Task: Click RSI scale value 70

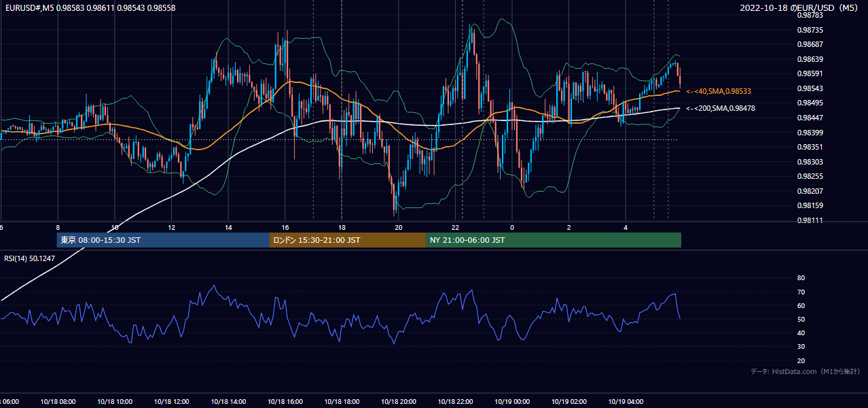Action: (801, 292)
